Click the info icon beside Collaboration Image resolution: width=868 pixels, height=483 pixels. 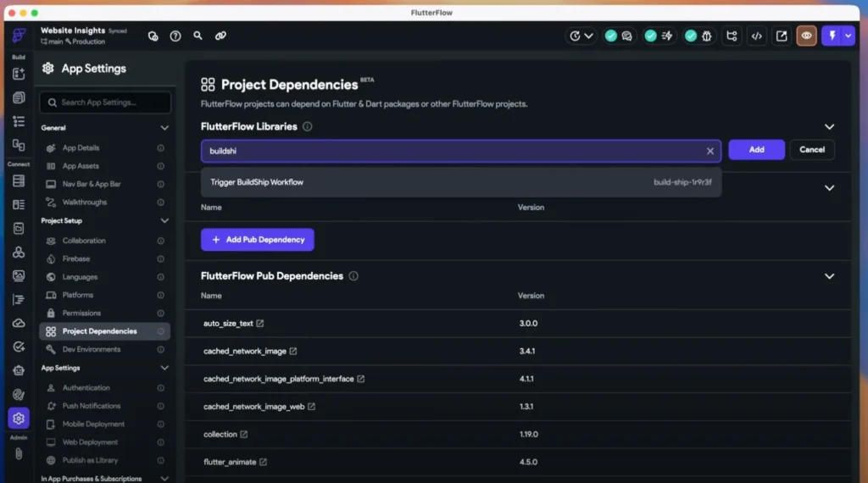tap(160, 241)
